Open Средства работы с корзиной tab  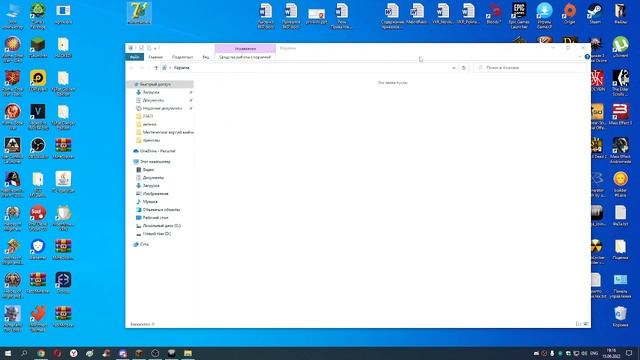[x=245, y=57]
